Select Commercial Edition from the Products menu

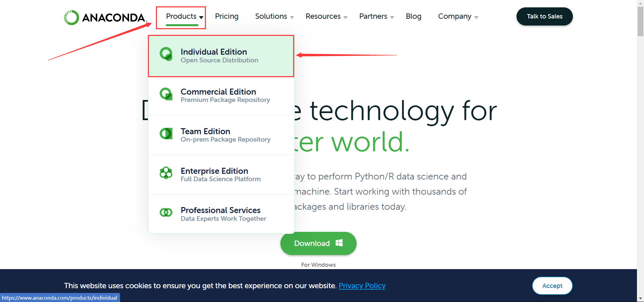tap(221, 96)
